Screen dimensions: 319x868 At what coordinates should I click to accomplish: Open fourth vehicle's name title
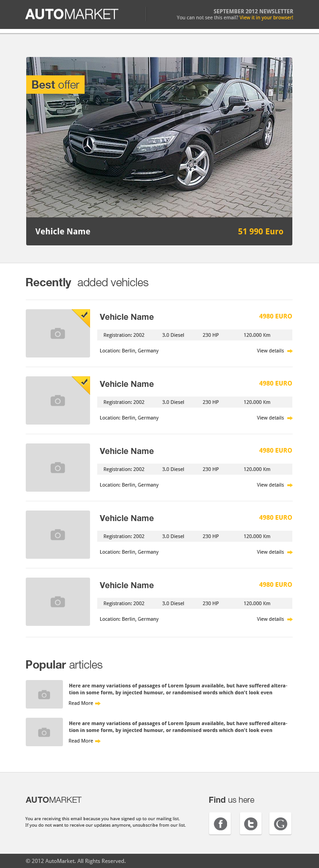tap(127, 518)
